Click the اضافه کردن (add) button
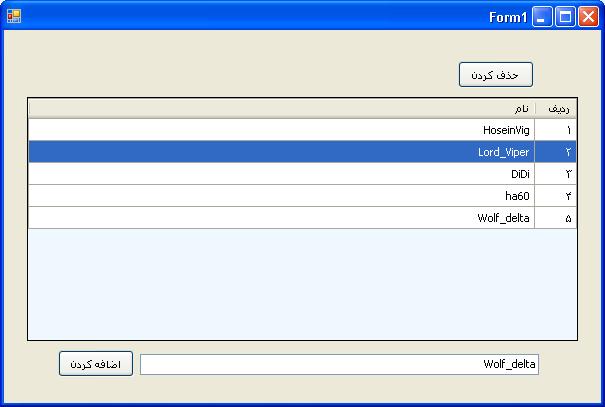605x407 pixels. point(96,363)
